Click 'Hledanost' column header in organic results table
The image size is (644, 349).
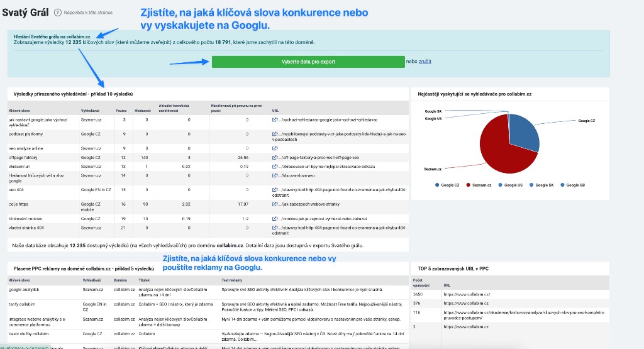pos(143,111)
